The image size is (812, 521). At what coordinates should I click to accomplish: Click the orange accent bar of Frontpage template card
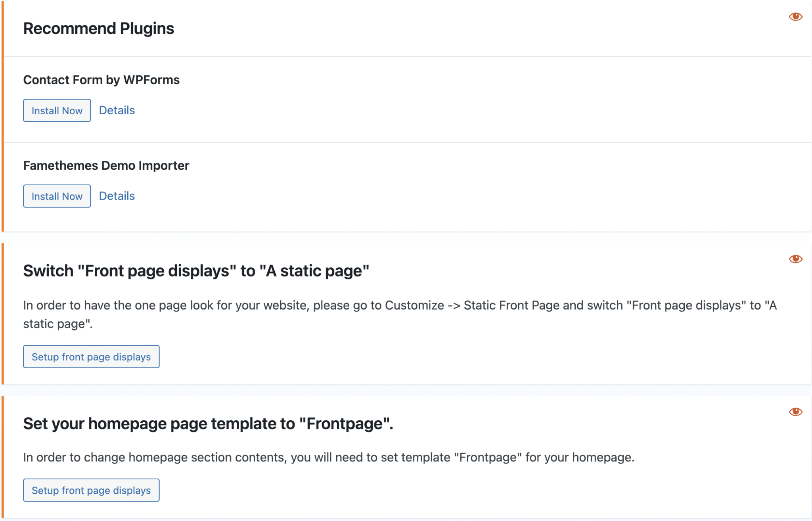[x=3, y=456]
